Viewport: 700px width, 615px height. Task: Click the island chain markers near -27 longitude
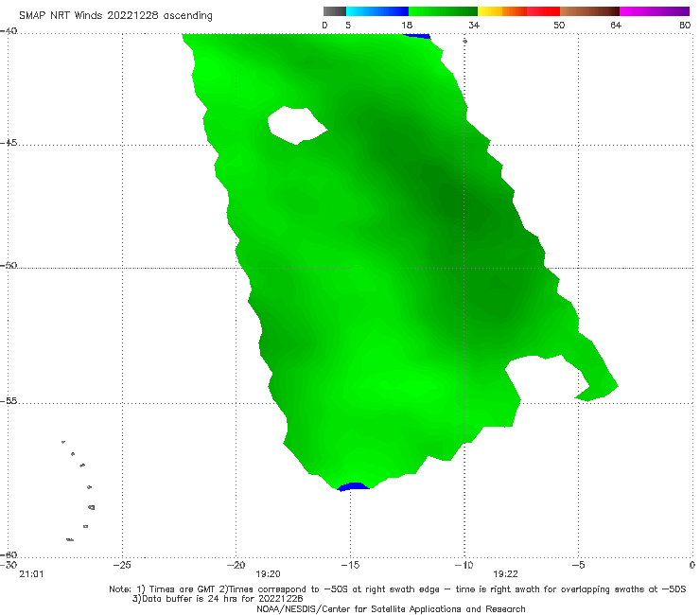click(79, 490)
